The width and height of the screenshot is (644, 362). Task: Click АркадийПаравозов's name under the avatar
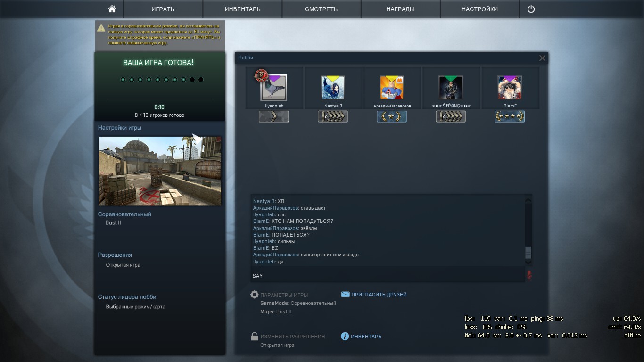pyautogui.click(x=392, y=106)
